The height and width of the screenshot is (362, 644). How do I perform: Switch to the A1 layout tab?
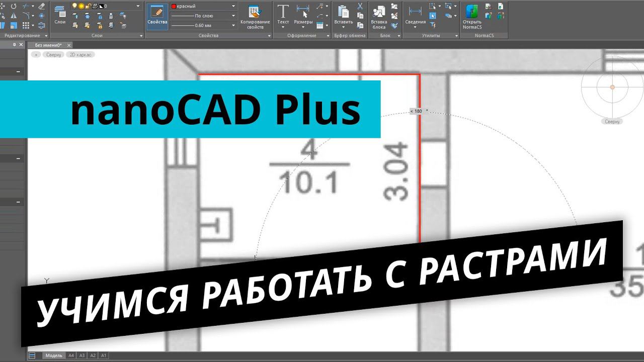(x=104, y=355)
